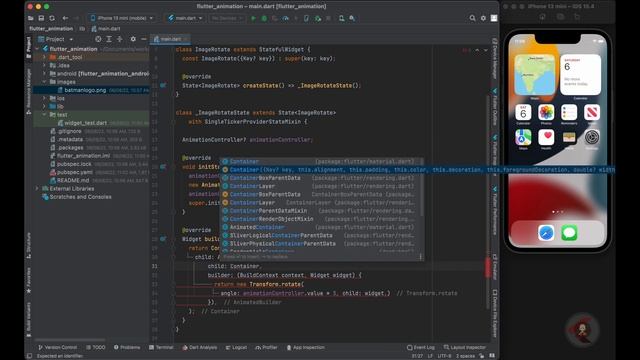Viewport: 640px width, 360px height.
Task: Open the Calendar widget on iPhone simulator
Action: point(580,75)
